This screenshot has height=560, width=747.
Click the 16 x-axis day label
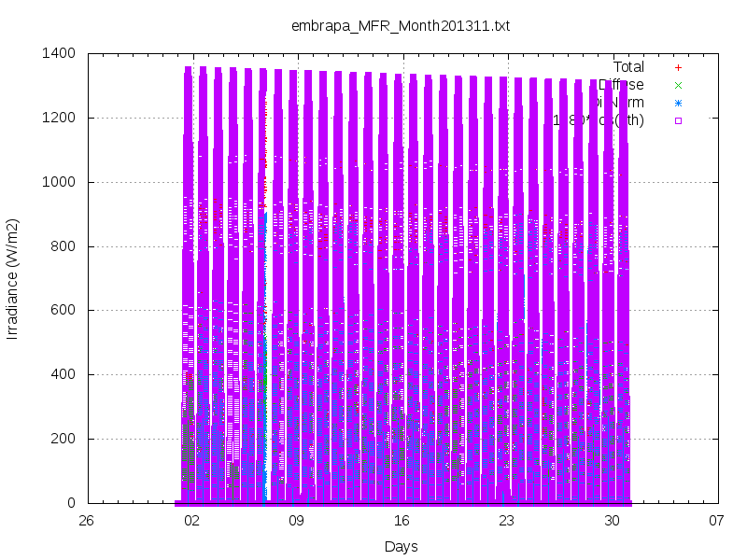tap(402, 521)
